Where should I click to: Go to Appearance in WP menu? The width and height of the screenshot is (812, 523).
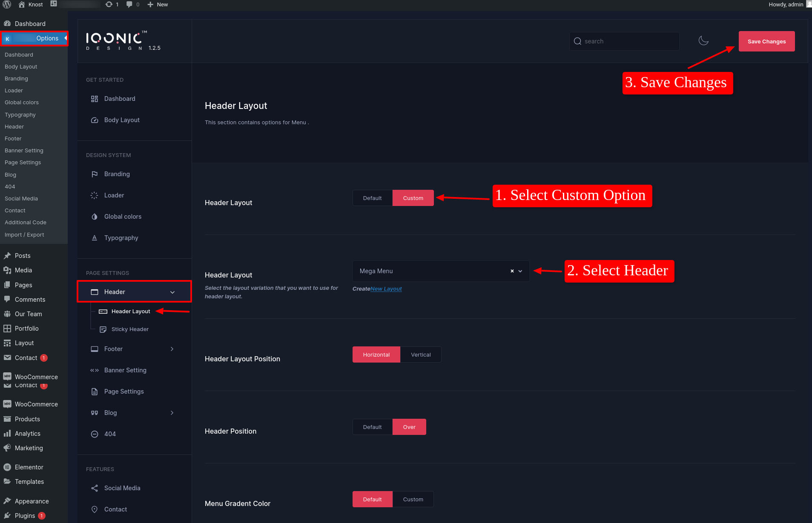32,501
